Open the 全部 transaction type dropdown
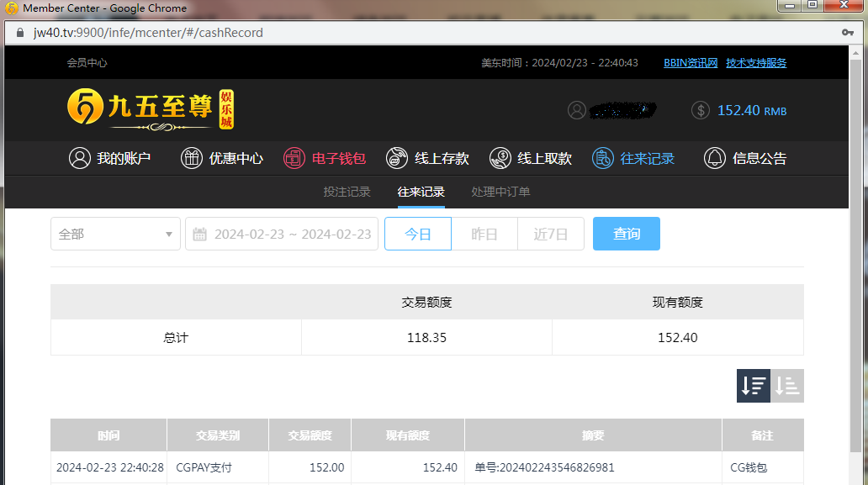868x485 pixels. (116, 234)
